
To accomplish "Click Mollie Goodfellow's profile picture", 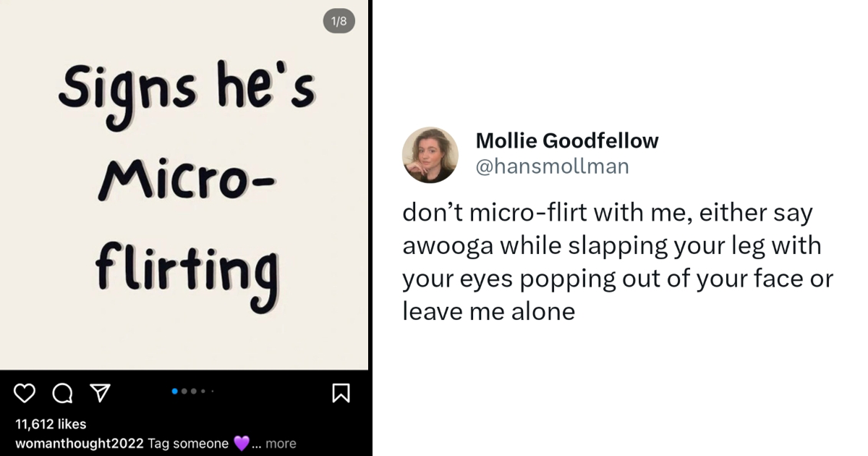I will coord(430,155).
